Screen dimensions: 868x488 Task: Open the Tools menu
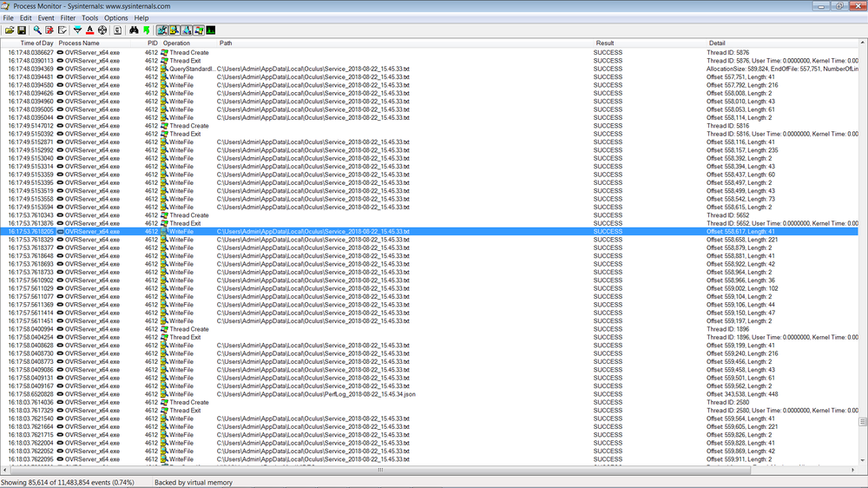pyautogui.click(x=89, y=17)
